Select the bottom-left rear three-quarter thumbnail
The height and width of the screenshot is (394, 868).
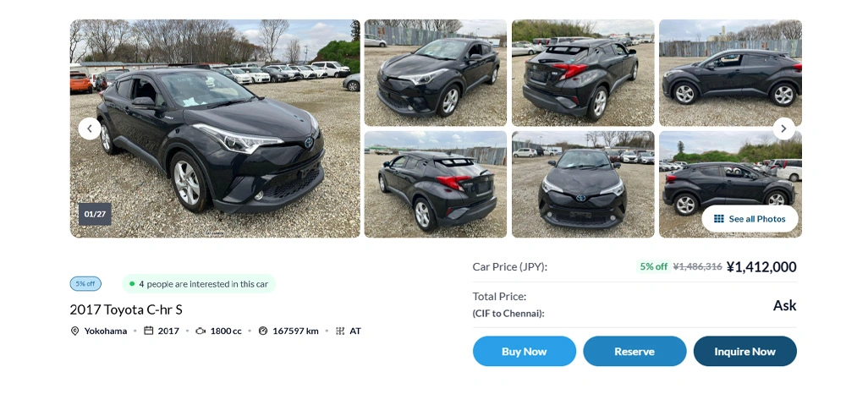coord(435,183)
